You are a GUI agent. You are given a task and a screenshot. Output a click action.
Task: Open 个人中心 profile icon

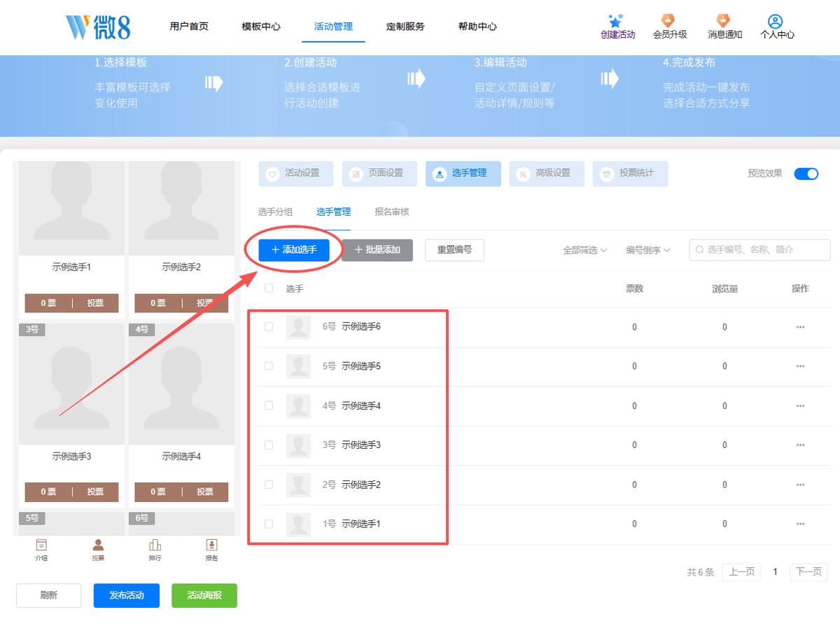point(775,21)
